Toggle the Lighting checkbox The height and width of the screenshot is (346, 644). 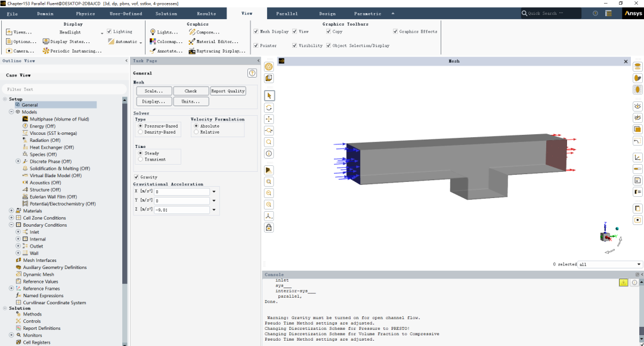[x=109, y=32]
